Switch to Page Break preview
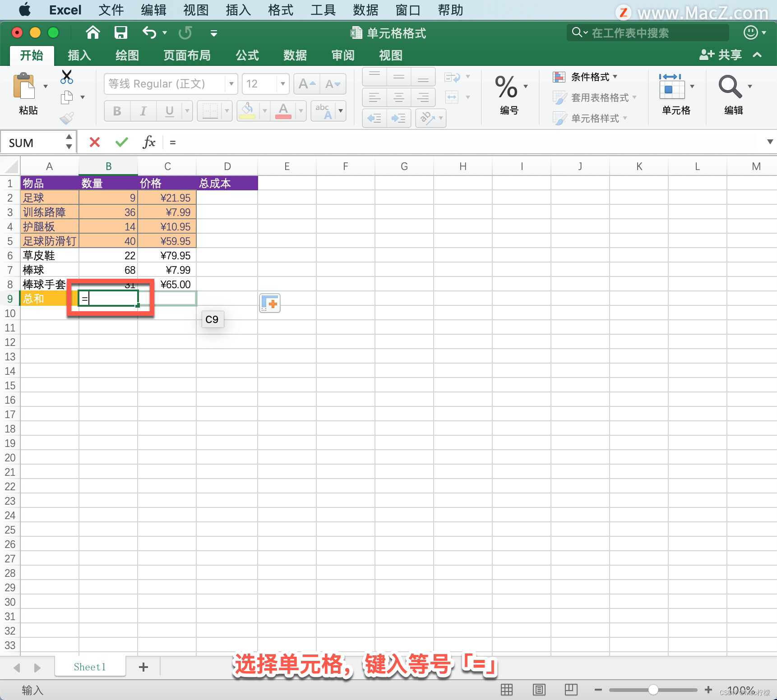The width and height of the screenshot is (777, 700). pyautogui.click(x=571, y=690)
